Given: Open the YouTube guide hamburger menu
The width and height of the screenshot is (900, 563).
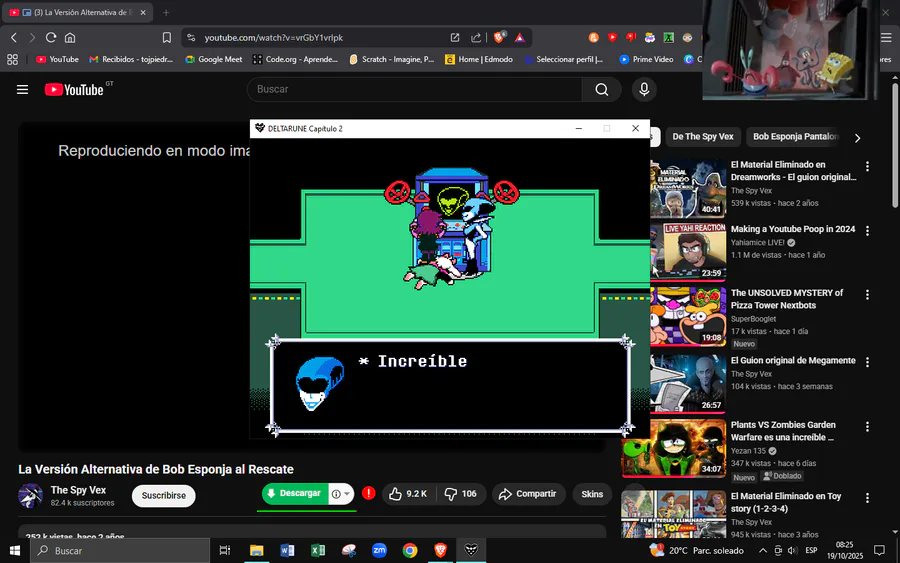Looking at the screenshot, I should [22, 90].
